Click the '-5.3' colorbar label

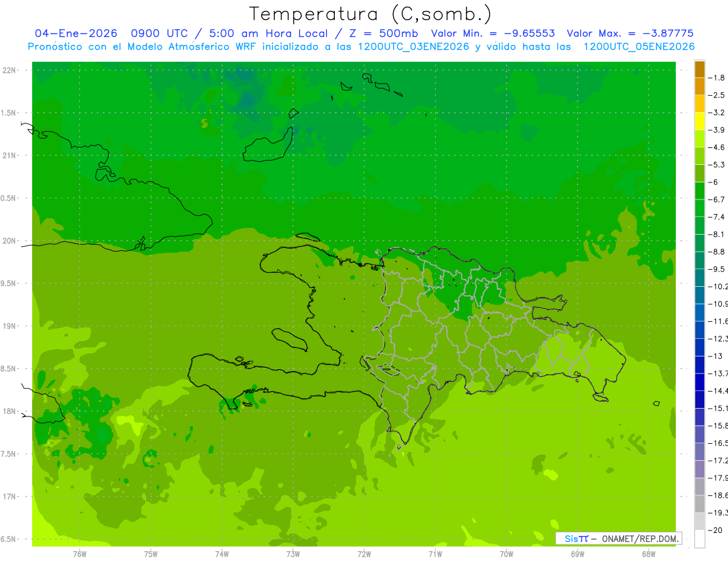[716, 165]
